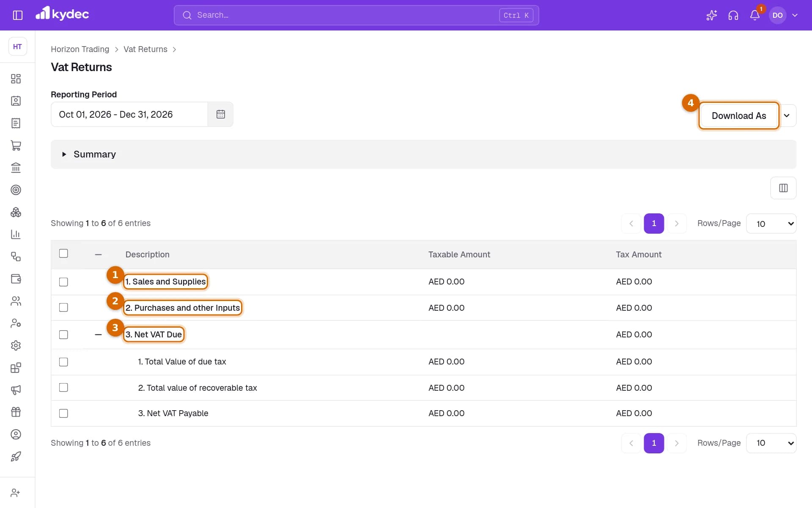Open the column visibility icon

(783, 188)
